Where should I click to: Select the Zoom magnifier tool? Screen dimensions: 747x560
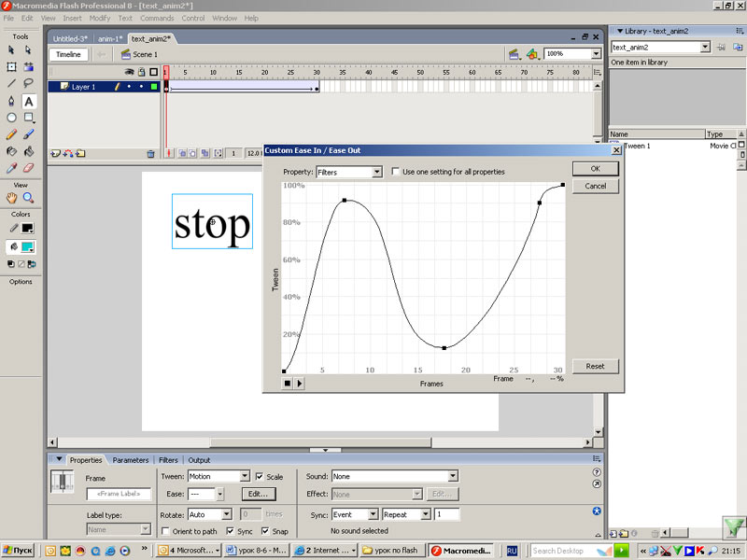tap(29, 198)
